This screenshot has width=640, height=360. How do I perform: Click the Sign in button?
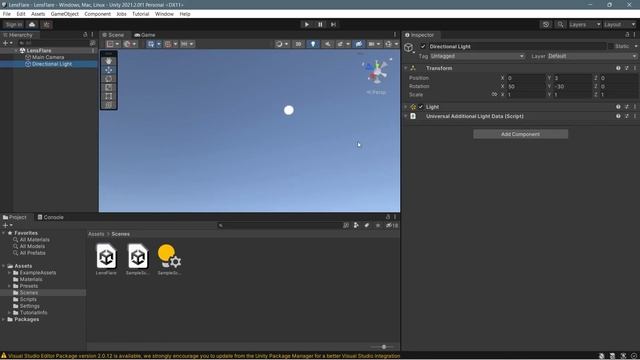[x=13, y=24]
